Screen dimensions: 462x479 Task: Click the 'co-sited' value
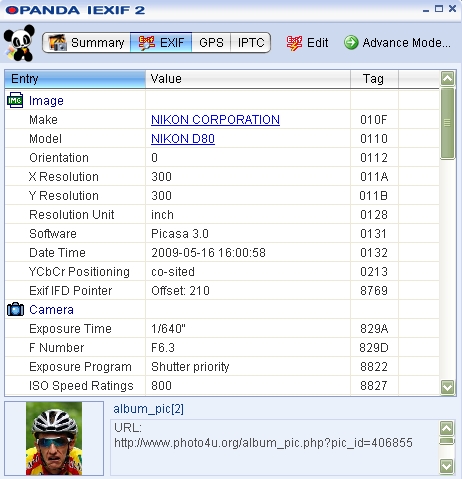[x=173, y=272]
